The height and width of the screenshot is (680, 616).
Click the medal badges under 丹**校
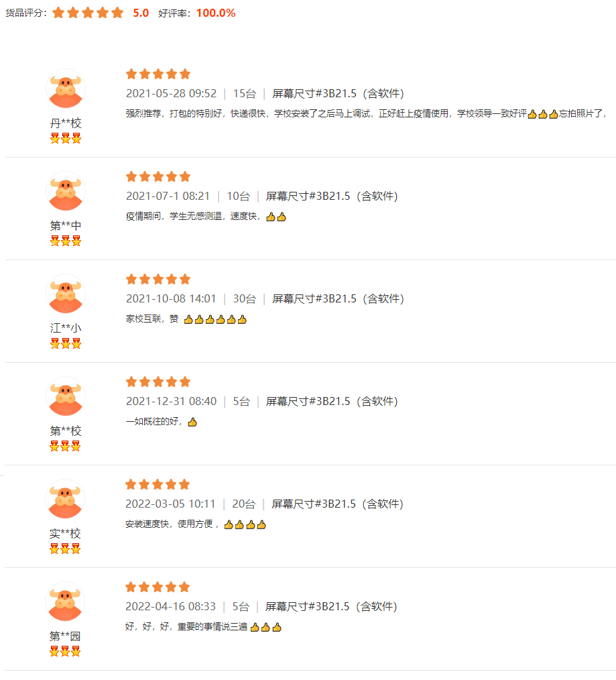66,139
